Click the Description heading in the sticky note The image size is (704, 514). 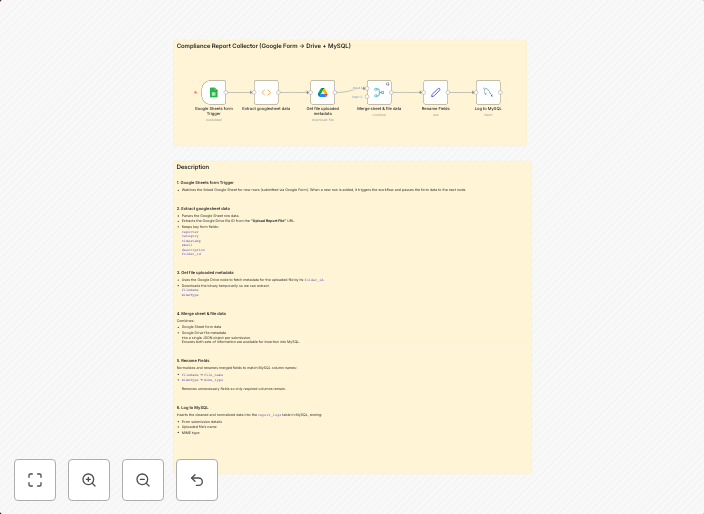[193, 167]
